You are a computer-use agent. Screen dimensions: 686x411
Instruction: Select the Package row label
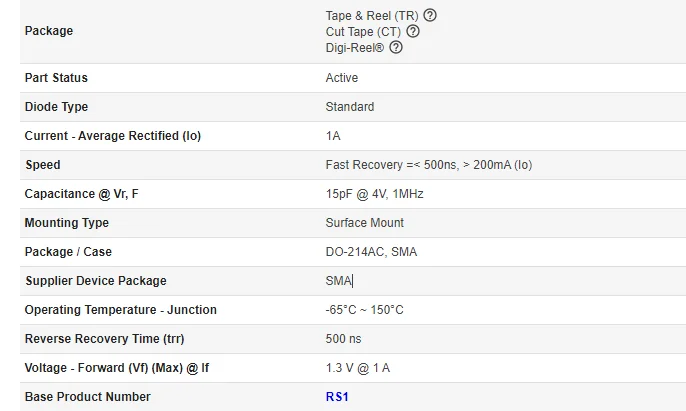[48, 31]
